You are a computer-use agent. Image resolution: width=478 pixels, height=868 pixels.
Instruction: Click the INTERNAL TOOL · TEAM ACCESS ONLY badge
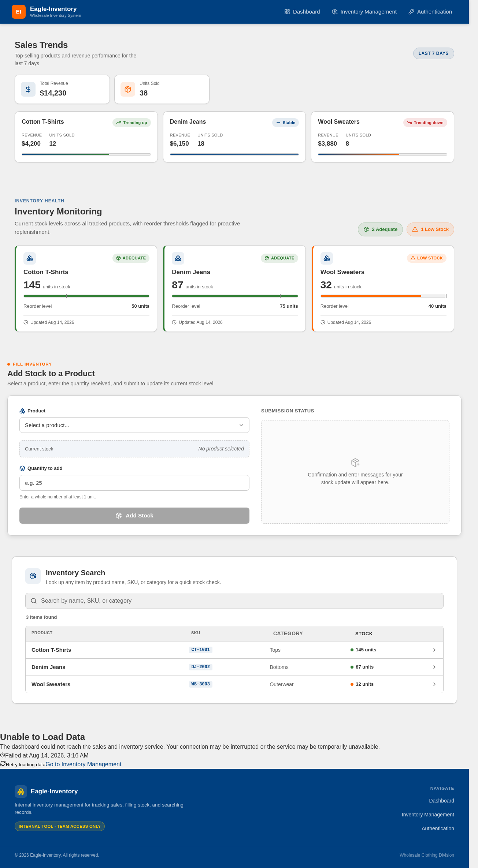click(x=60, y=826)
